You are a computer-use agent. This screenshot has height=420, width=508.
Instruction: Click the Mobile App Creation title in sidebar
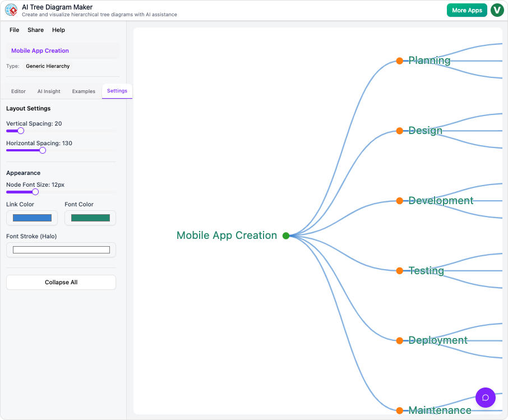point(40,50)
